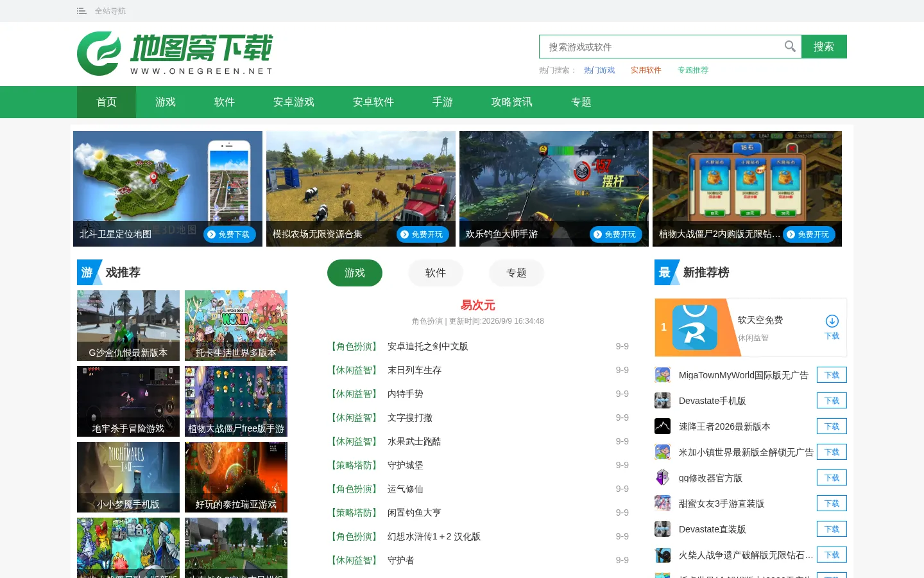Click 下载 button for 速降王者2026最新版本
Image resolution: width=924 pixels, height=578 pixels.
(x=832, y=426)
